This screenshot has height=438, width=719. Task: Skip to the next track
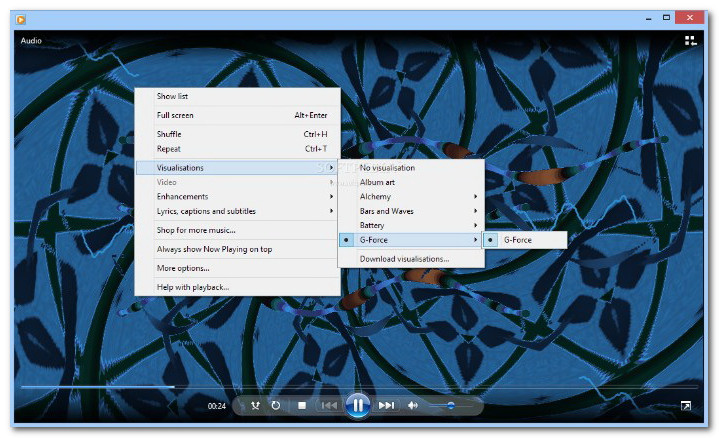click(385, 405)
